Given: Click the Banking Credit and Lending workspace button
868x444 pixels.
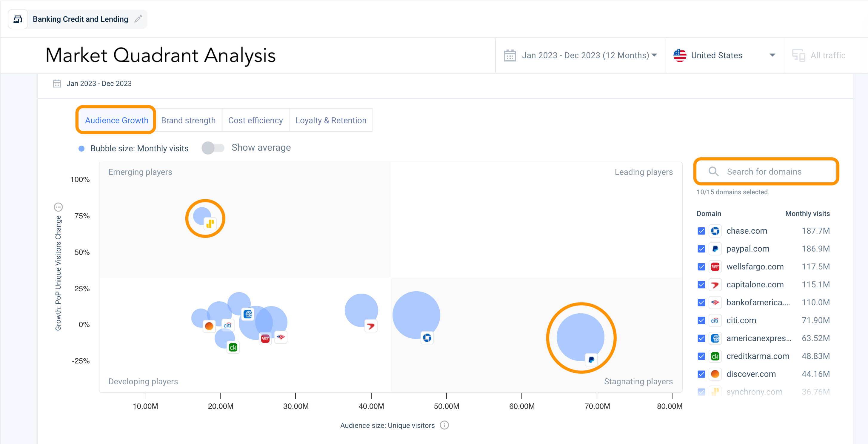Looking at the screenshot, I should click(x=80, y=19).
